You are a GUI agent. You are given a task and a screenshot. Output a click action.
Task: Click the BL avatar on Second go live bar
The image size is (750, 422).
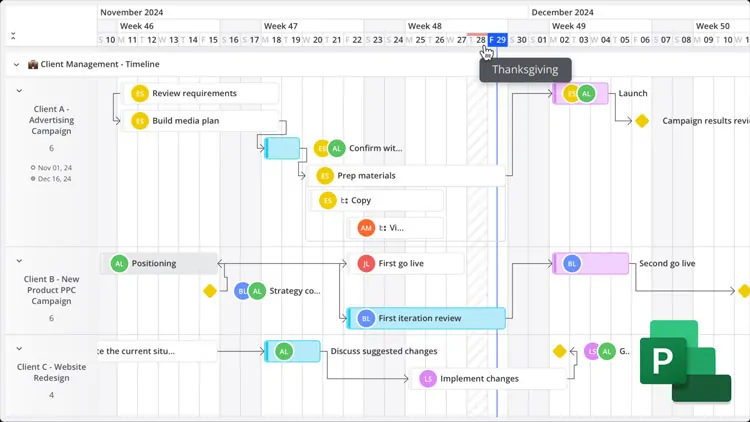(x=572, y=264)
